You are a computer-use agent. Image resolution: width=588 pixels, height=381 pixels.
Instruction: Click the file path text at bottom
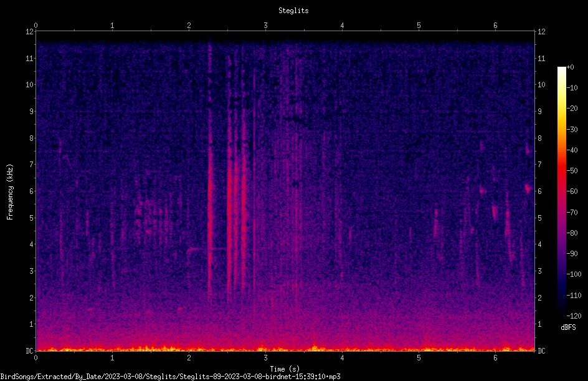[x=170, y=377]
